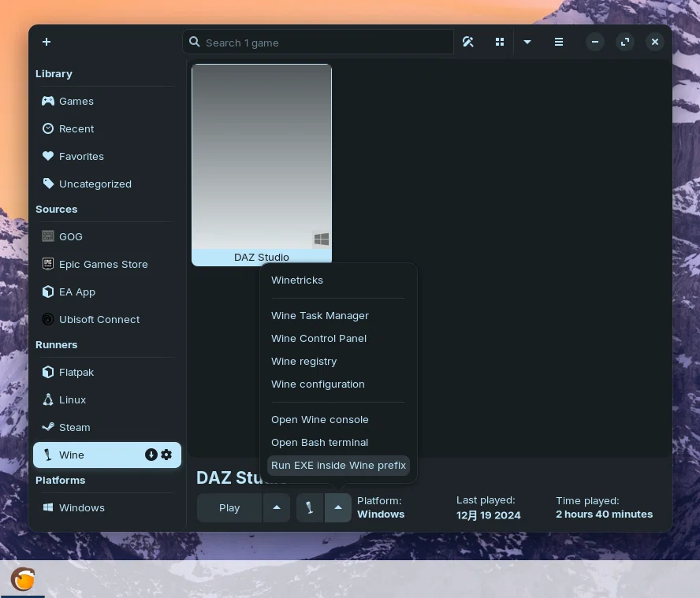Select the Wine runner row
The height and width of the screenshot is (598, 700).
point(107,455)
